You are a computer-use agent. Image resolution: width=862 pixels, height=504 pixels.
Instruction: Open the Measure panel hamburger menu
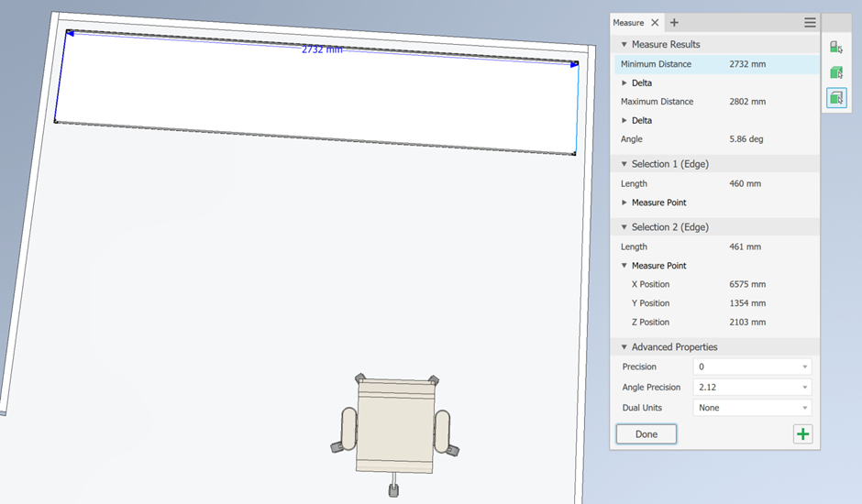[x=810, y=23]
